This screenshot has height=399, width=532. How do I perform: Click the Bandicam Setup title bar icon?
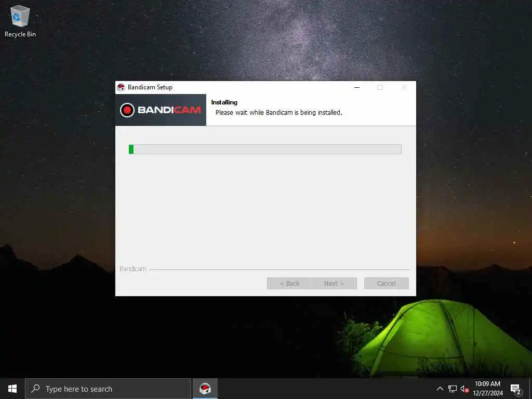pyautogui.click(x=121, y=87)
